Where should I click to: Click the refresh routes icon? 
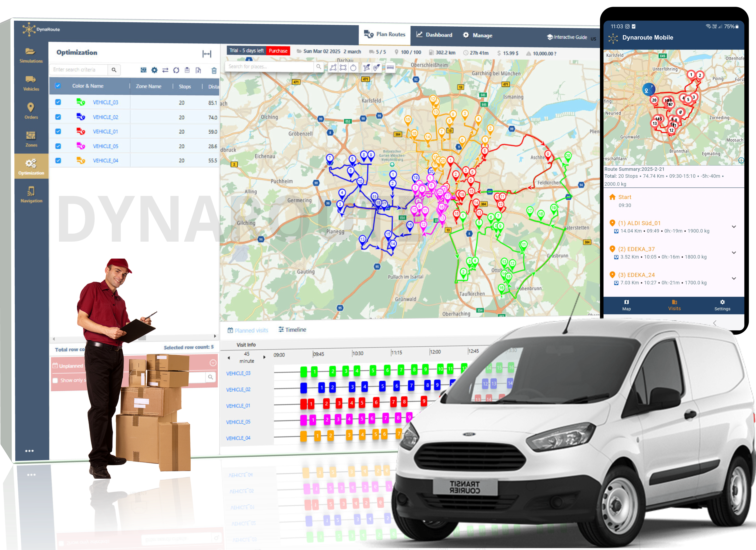point(176,70)
